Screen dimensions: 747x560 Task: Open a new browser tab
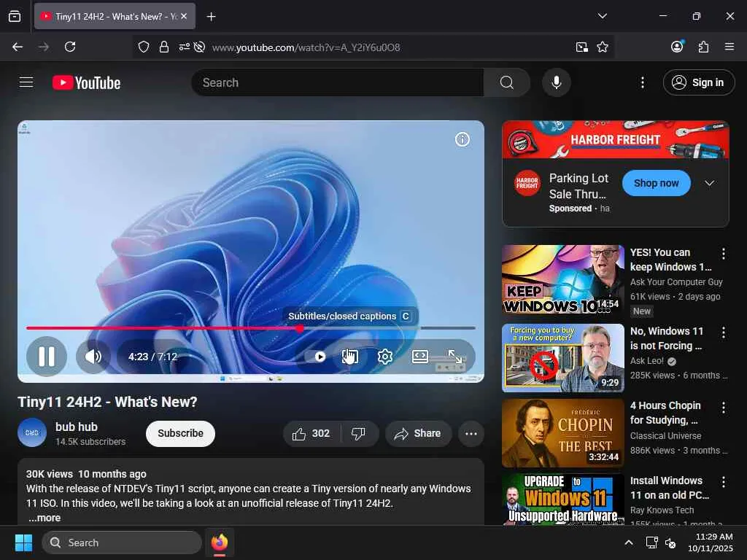[211, 17]
